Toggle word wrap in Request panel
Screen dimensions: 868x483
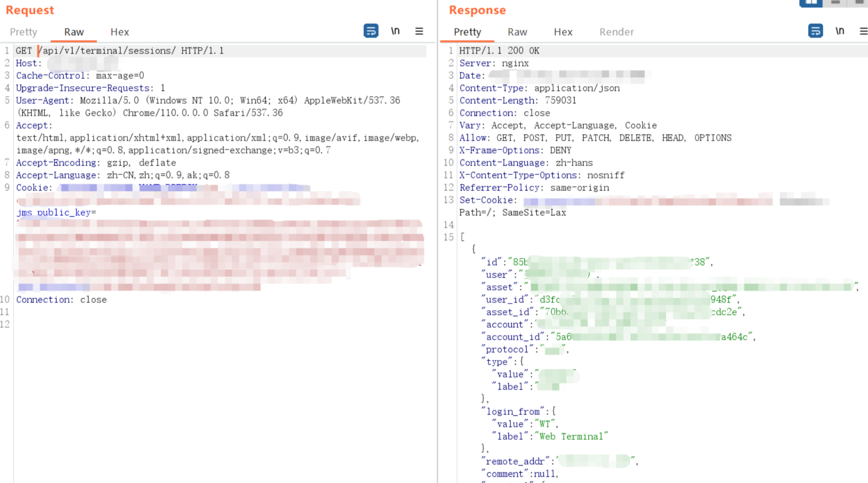370,31
